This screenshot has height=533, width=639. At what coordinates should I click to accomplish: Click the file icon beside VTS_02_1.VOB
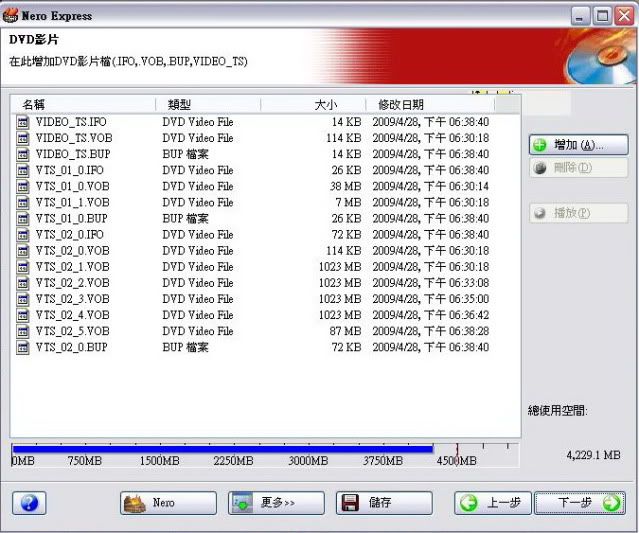coord(23,267)
